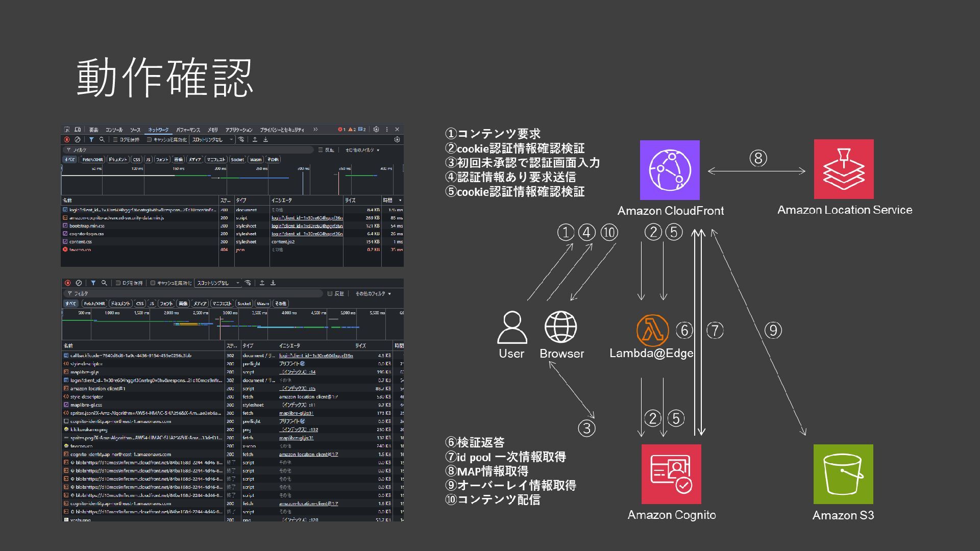Image resolution: width=980 pixels, height=551 pixels.
Task: Click the Amazon CloudFront icon
Action: [670, 170]
